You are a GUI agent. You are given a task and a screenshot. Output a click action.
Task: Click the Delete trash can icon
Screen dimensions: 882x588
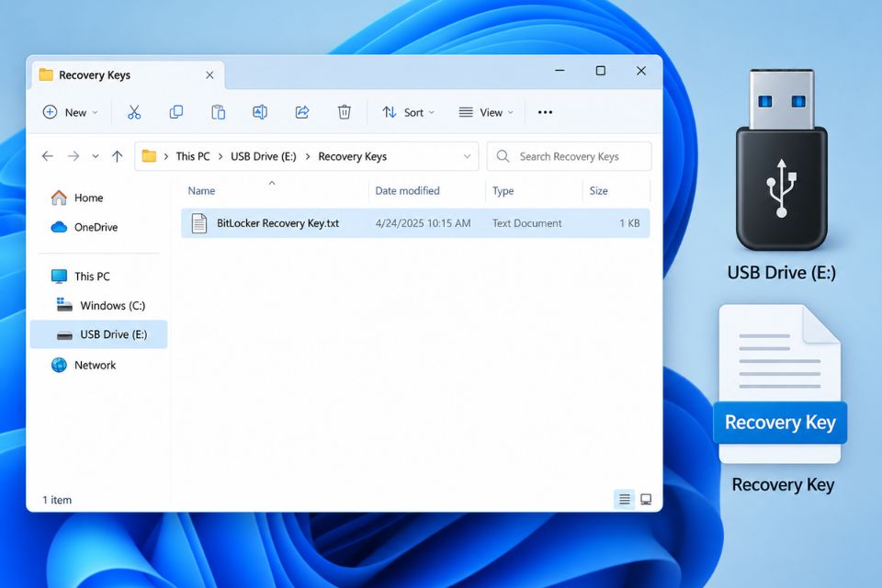345,112
